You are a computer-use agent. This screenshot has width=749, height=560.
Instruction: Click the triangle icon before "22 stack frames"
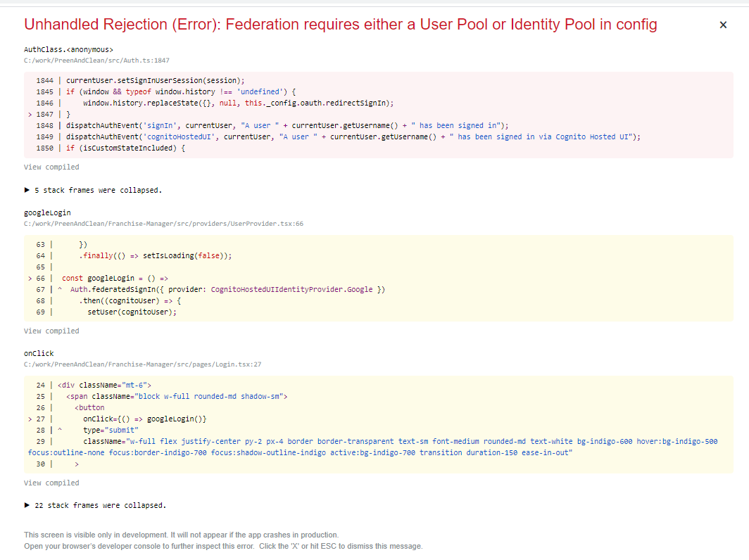coord(27,505)
